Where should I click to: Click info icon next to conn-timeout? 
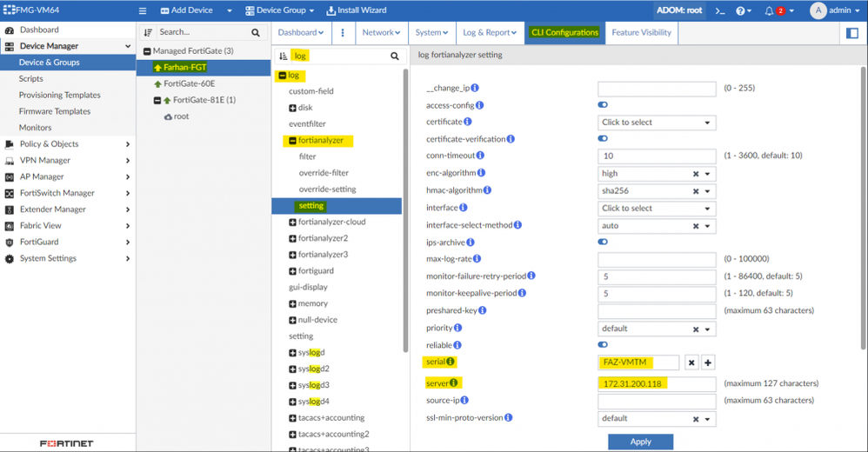pyautogui.click(x=480, y=156)
